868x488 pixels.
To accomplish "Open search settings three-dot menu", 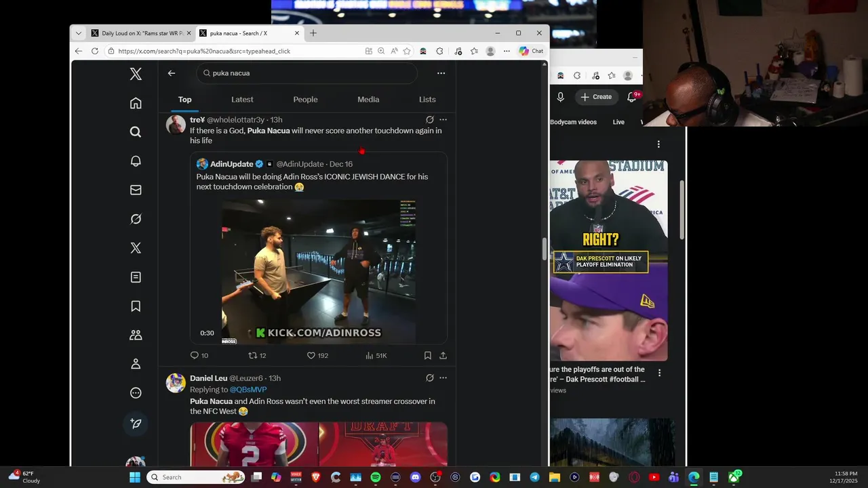I will [441, 73].
